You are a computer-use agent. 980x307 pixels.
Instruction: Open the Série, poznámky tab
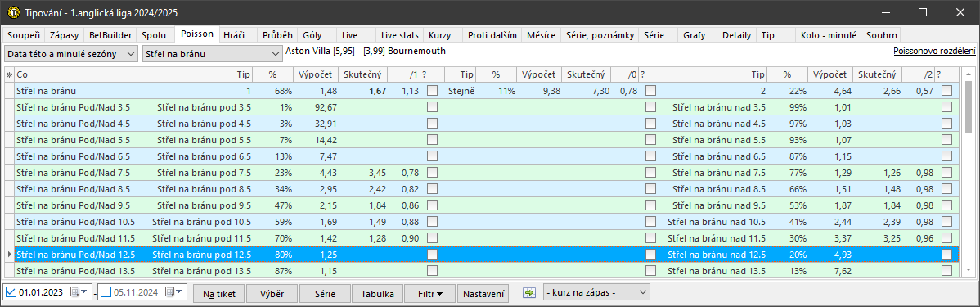600,35
